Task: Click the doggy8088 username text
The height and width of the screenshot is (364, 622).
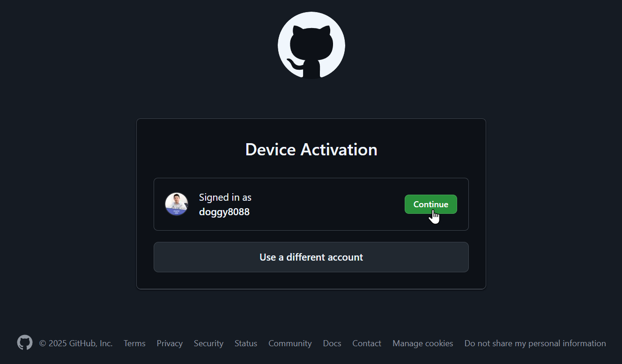Action: point(224,211)
